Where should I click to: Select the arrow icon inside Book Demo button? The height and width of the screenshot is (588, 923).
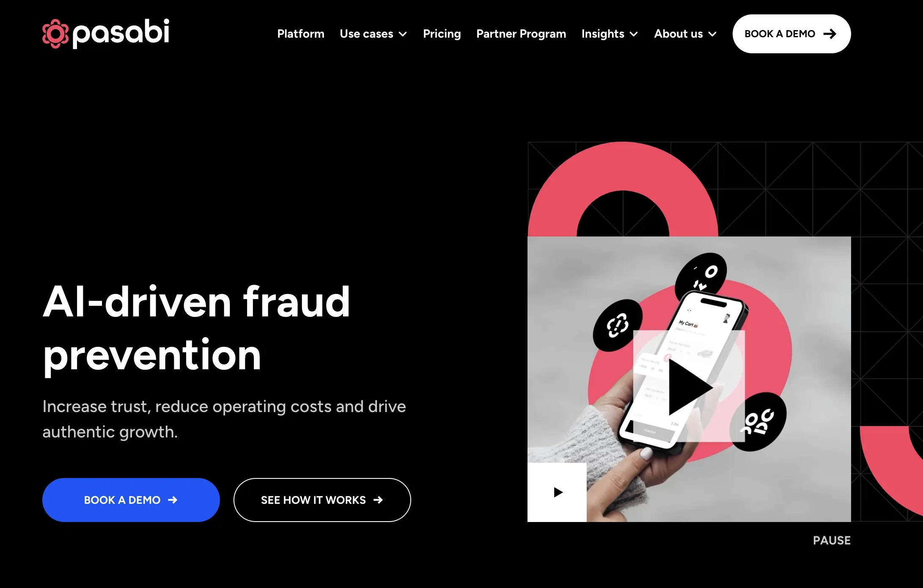[828, 34]
